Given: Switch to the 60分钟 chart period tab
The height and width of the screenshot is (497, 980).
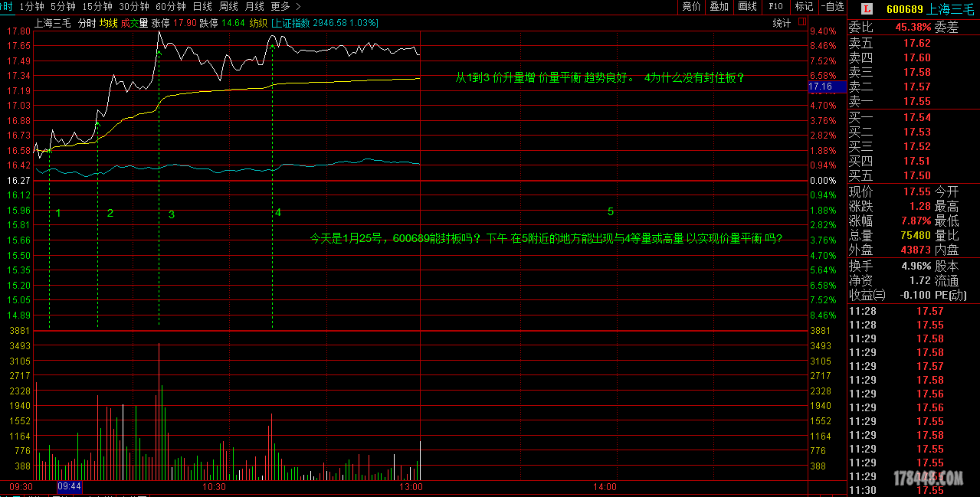Looking at the screenshot, I should [x=171, y=6].
